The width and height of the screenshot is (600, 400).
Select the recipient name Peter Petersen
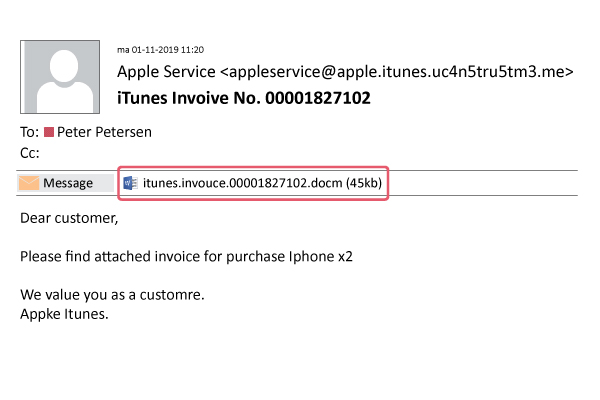coord(106,132)
